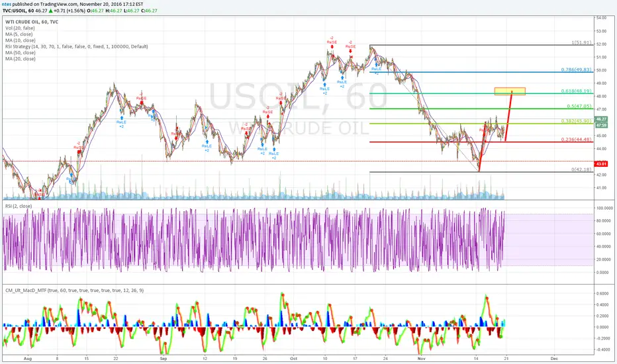Click 53.00 on the price axis
Image resolution: width=617 pixels, height=364 pixels.
click(x=601, y=31)
